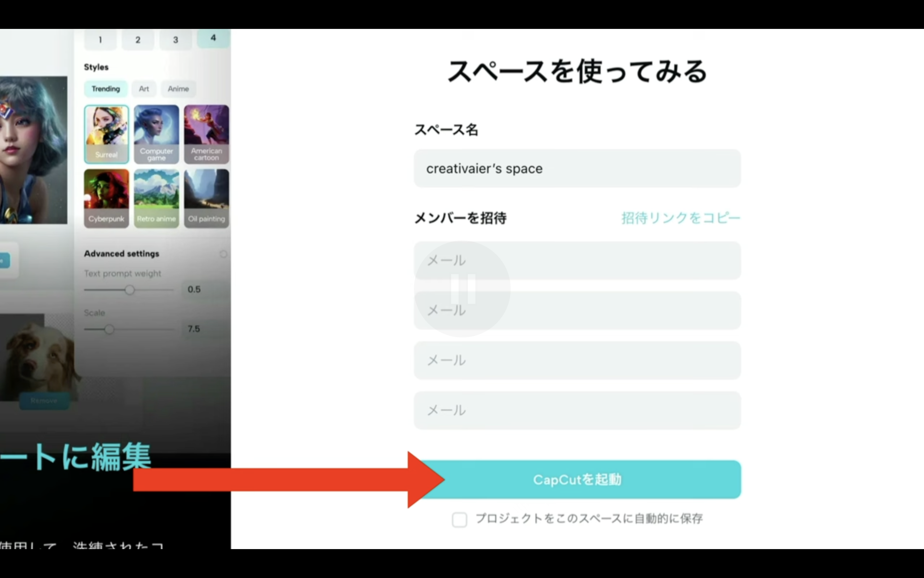924x578 pixels.
Task: Click the スペースを使ってみる heading
Action: coord(577,72)
